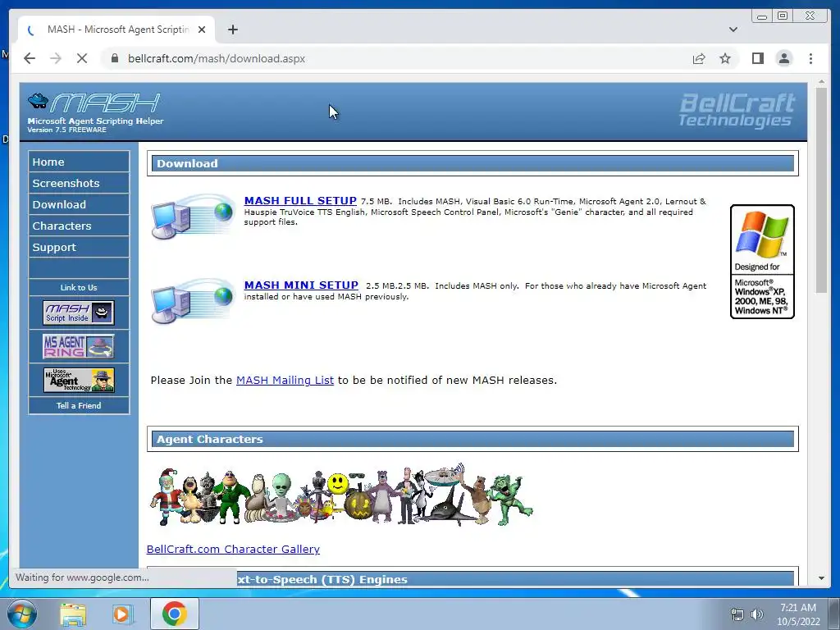The width and height of the screenshot is (840, 630).
Task: Expand the tab search chevron
Action: 733,30
